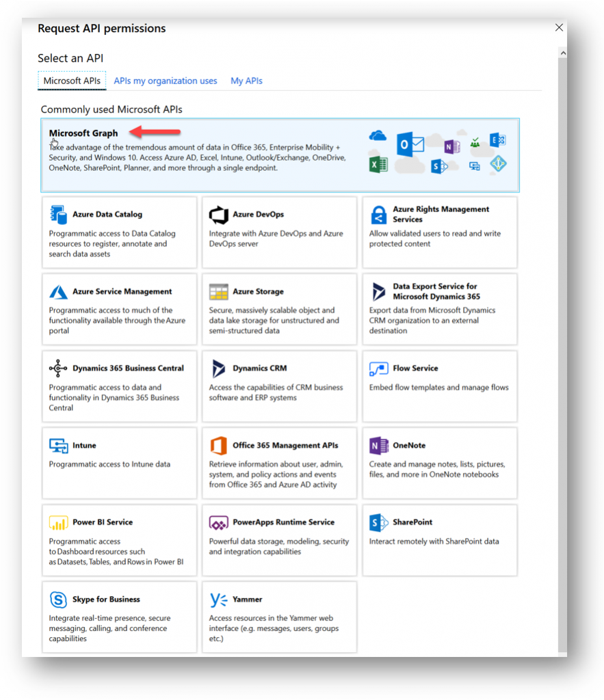Click the Exchange icon in Graph banner
Viewport: 604px width, 700px height.
point(497,140)
